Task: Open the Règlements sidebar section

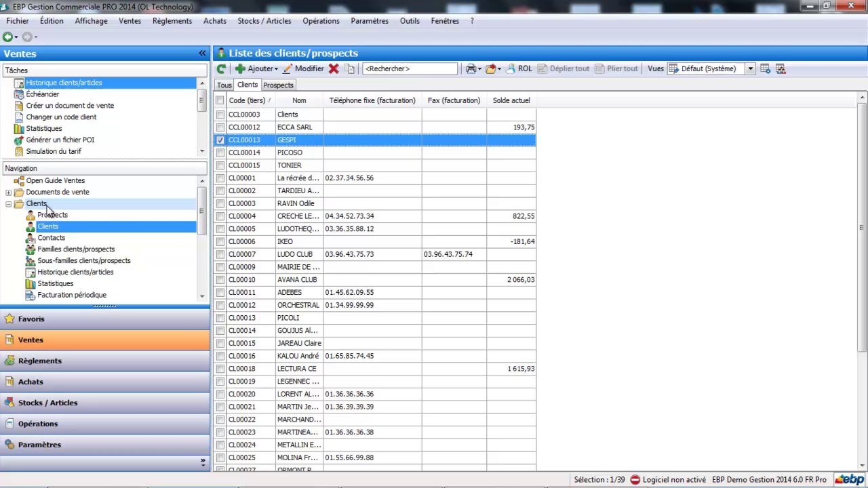Action: [105, 361]
